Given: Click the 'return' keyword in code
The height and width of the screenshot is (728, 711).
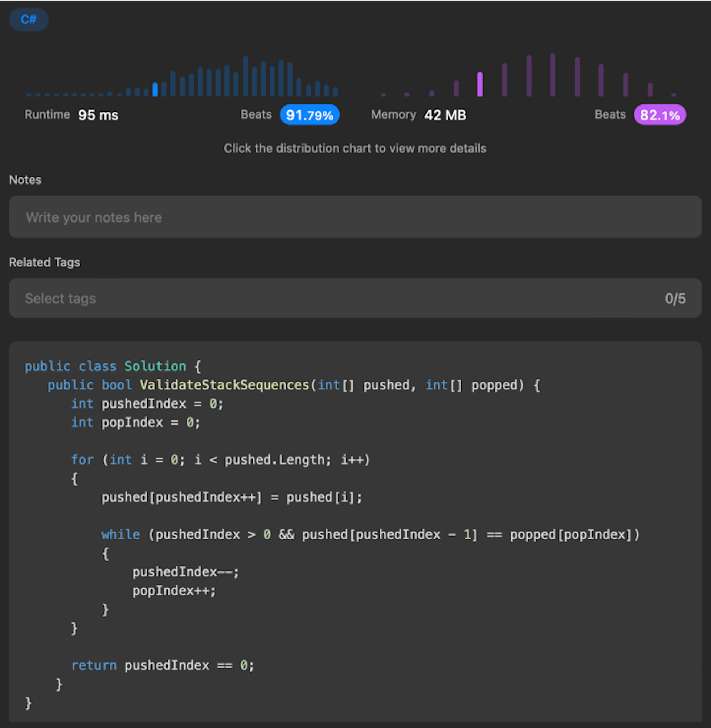Looking at the screenshot, I should click(94, 665).
